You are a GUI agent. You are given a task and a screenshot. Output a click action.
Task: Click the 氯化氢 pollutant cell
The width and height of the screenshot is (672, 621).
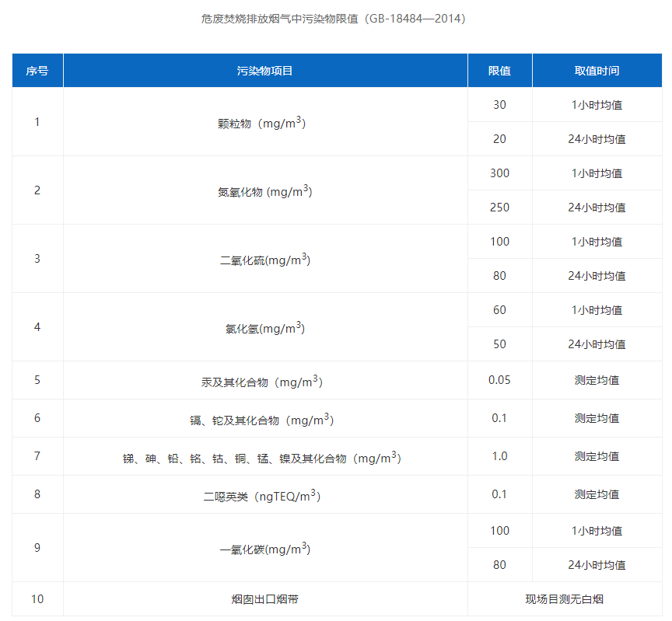pos(264,328)
